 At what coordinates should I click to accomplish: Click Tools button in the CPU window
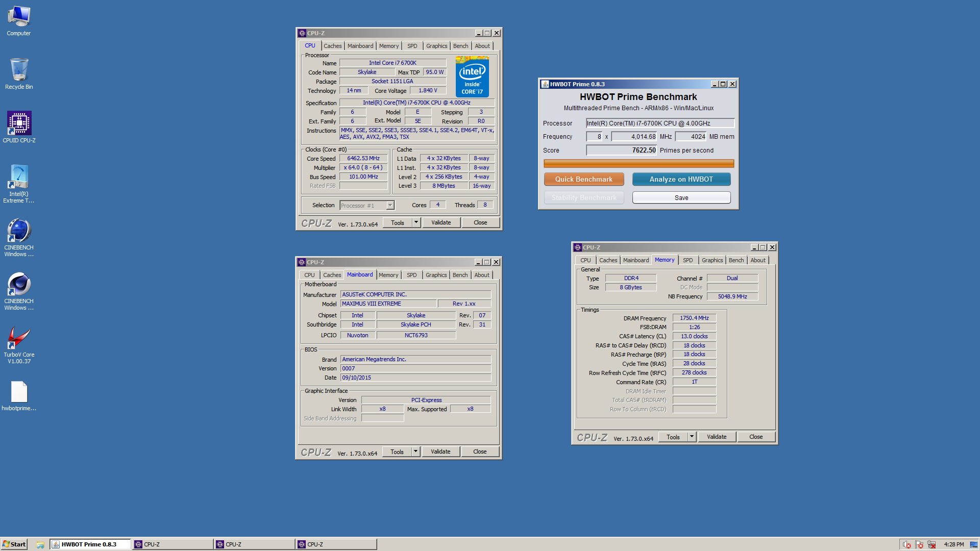tap(398, 222)
